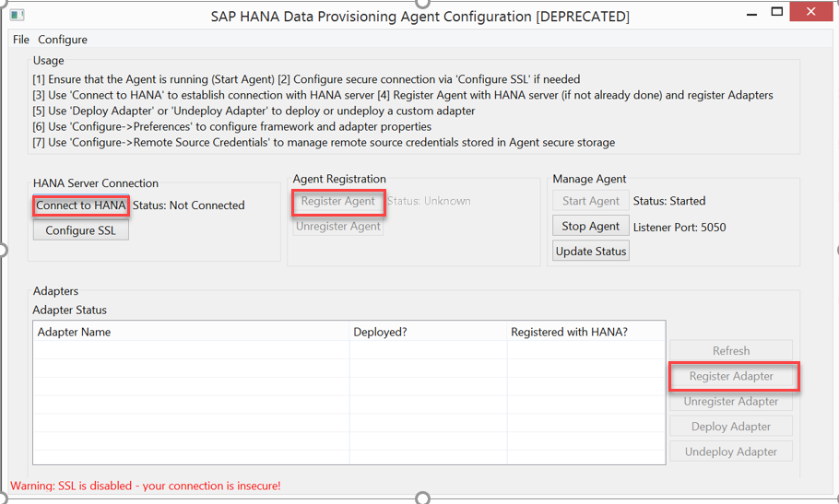The height and width of the screenshot is (504, 839).
Task: Click the window title text
Action: pos(420,17)
